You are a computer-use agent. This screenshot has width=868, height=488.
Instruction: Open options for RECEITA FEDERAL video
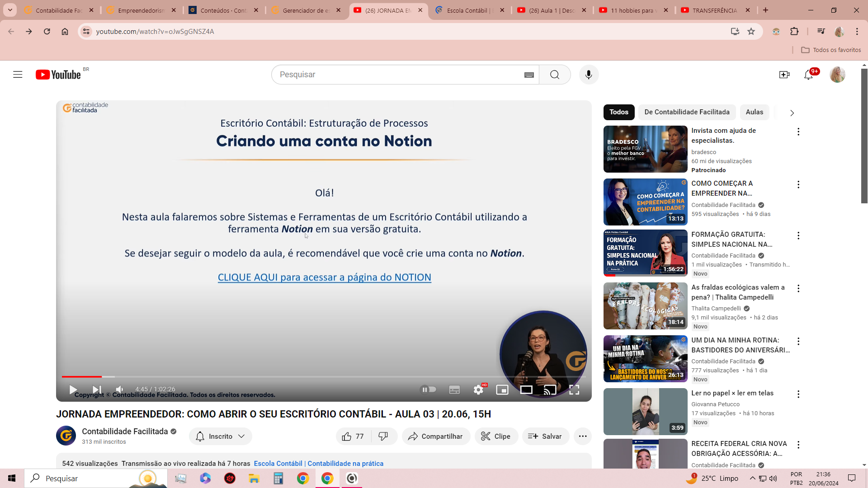pyautogui.click(x=798, y=445)
